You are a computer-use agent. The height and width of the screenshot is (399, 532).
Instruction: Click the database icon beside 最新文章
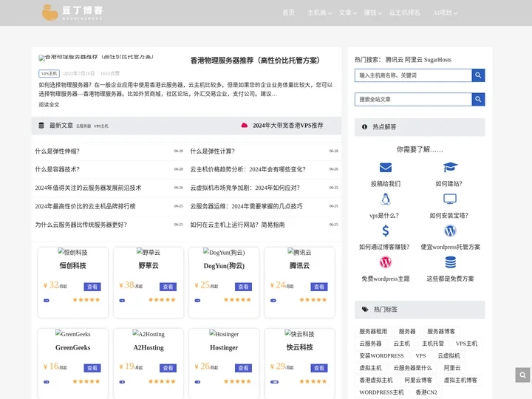[41, 126]
